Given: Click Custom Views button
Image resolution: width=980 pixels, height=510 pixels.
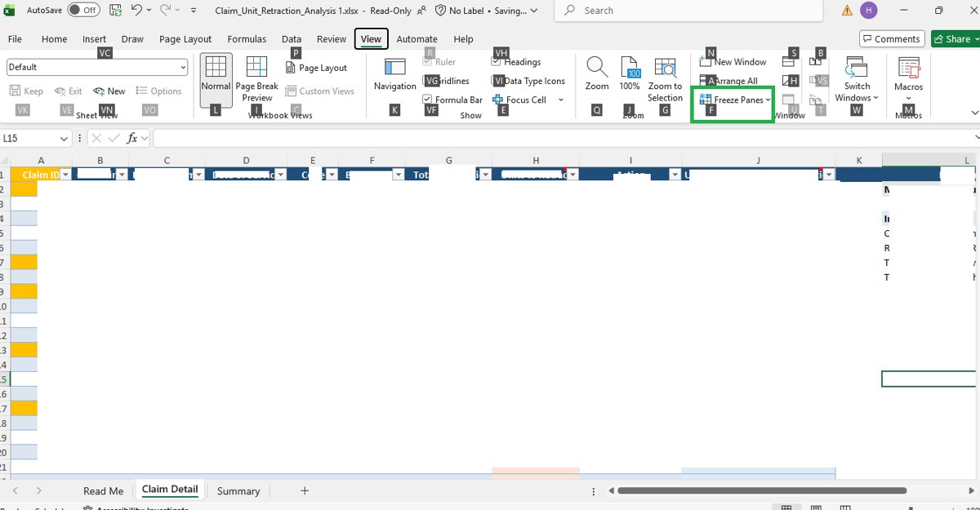Looking at the screenshot, I should pyautogui.click(x=320, y=91).
